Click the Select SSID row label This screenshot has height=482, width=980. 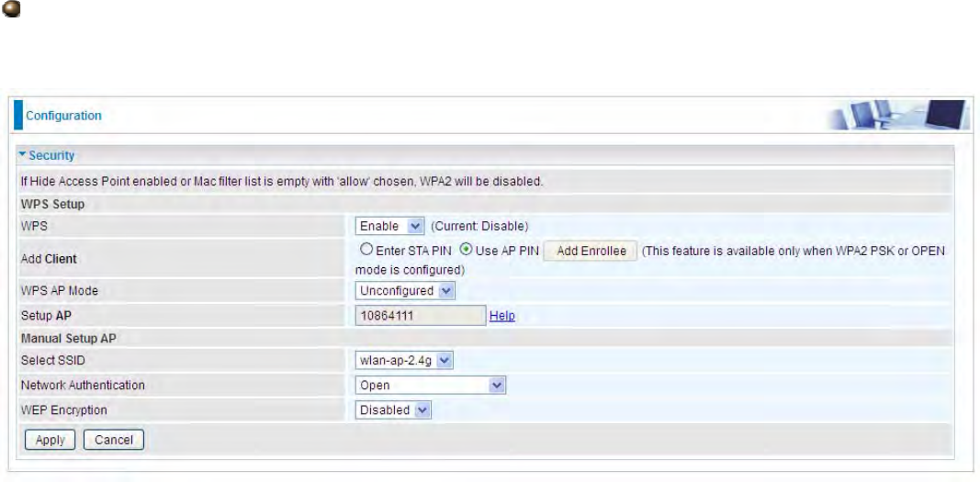click(x=51, y=360)
